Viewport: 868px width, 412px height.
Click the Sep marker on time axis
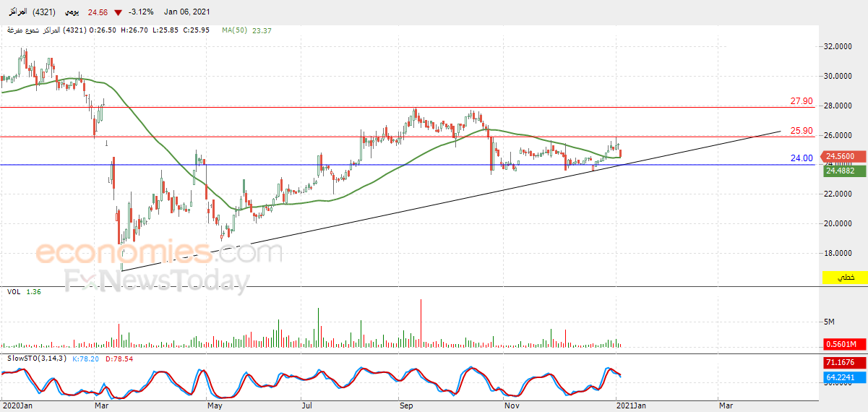(405, 406)
